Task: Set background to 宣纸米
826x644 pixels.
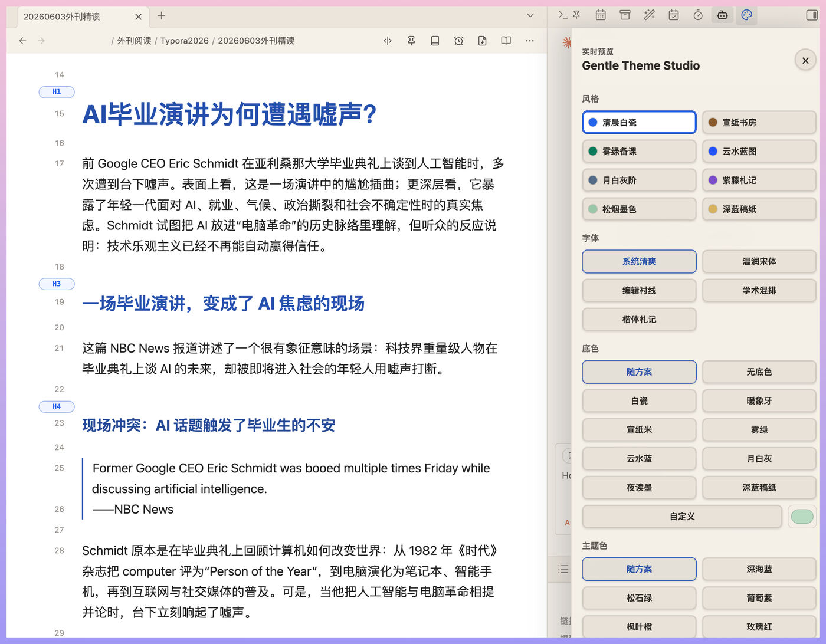Action: (x=640, y=430)
